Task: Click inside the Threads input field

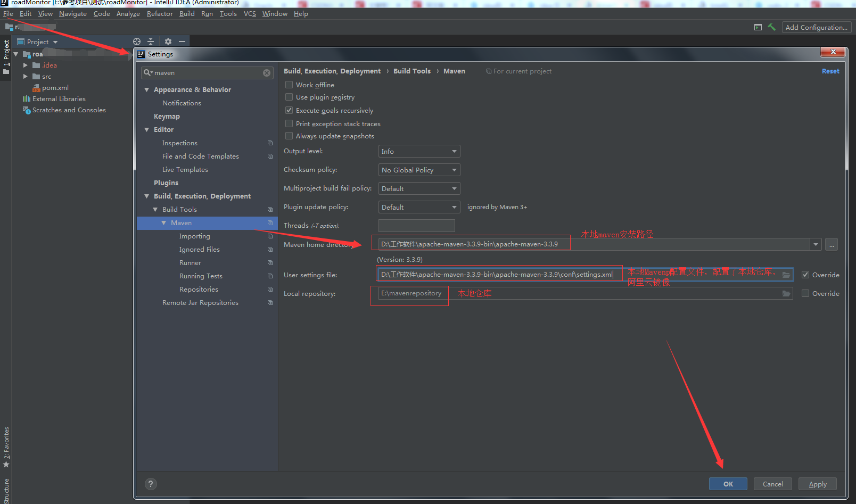Action: 416,225
